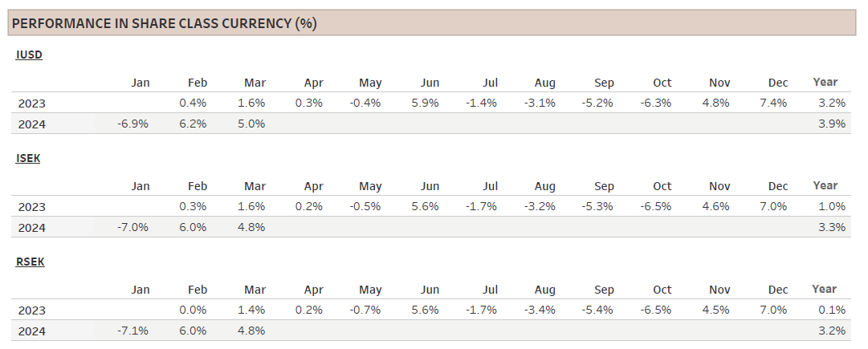Click the -6.9% January 2024 value
This screenshot has height=349, width=868.
[134, 124]
